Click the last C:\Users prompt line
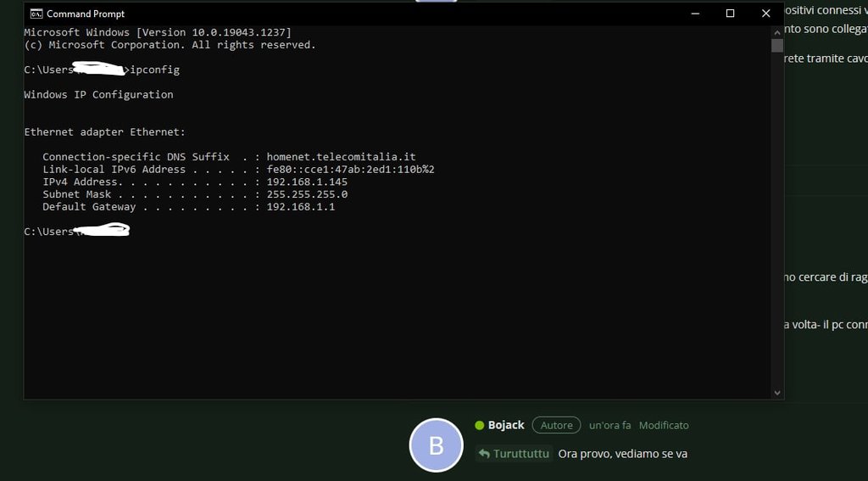 [77, 231]
